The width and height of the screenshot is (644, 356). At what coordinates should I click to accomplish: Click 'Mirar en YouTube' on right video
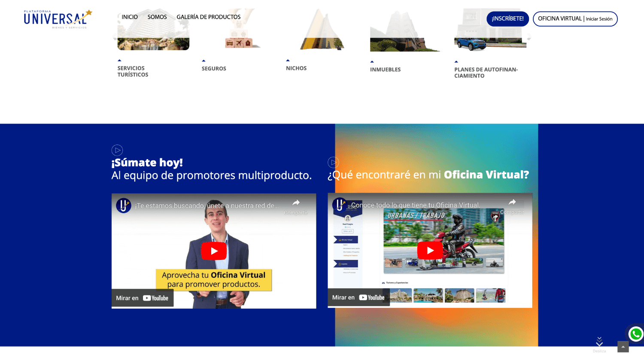click(x=358, y=298)
